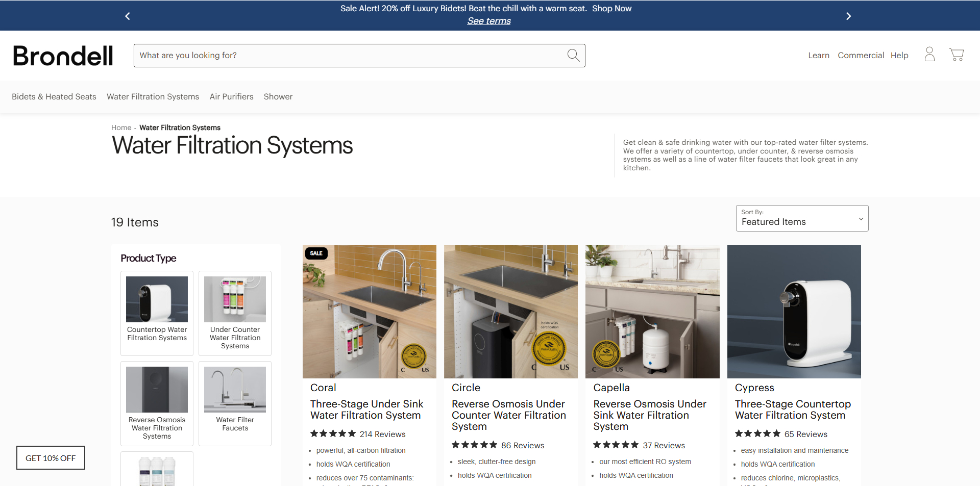Go to previous announcement banner slide

[128, 16]
